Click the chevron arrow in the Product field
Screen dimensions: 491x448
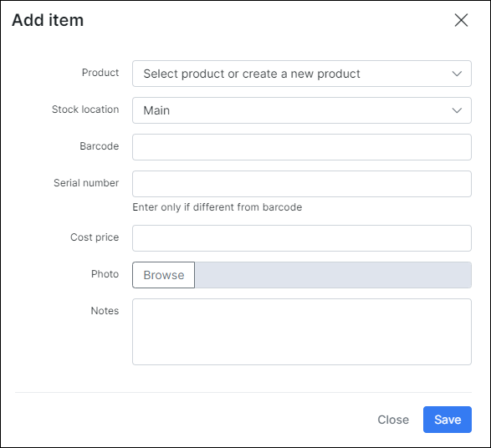(x=457, y=74)
